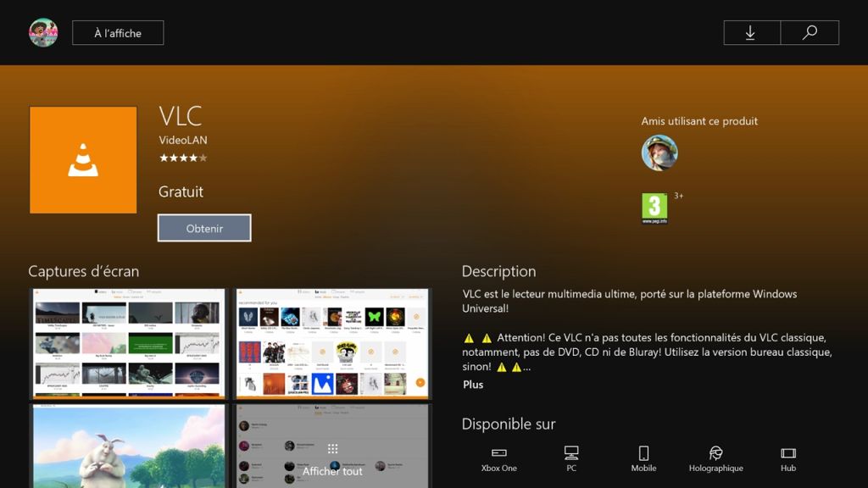The height and width of the screenshot is (488, 868).
Task: Open the user profile avatar
Action: tap(43, 33)
